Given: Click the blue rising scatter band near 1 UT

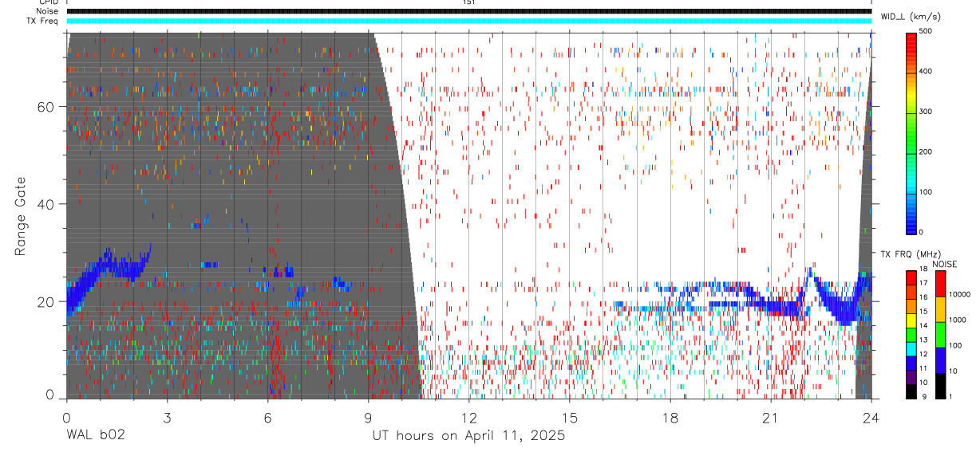Looking at the screenshot, I should click(105, 267).
